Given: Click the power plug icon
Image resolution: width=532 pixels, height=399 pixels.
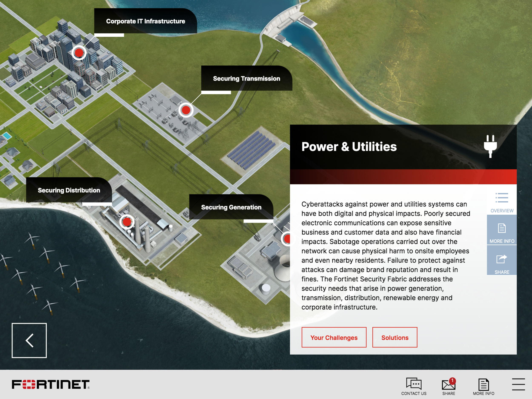Looking at the screenshot, I should coord(490,146).
